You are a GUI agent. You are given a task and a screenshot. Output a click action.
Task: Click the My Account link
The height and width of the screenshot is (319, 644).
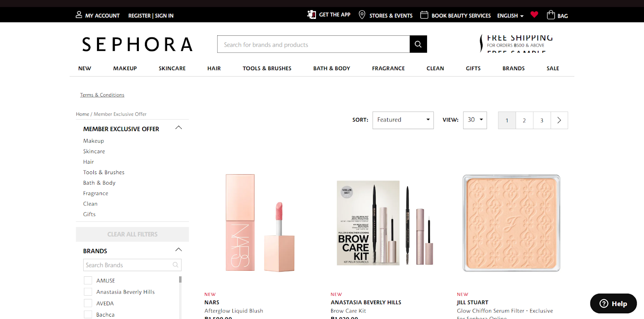pos(102,16)
